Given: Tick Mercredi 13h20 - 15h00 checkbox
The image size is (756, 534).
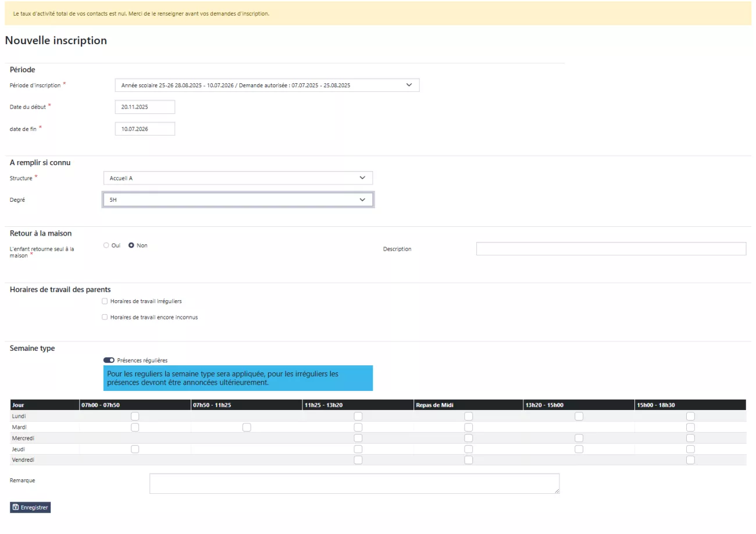Looking at the screenshot, I should coord(579,438).
